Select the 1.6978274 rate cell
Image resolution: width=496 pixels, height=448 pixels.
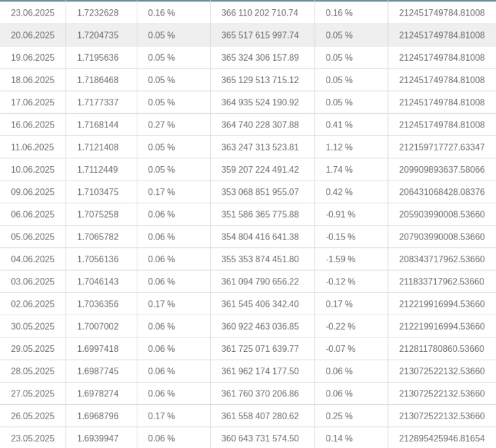coord(97,394)
